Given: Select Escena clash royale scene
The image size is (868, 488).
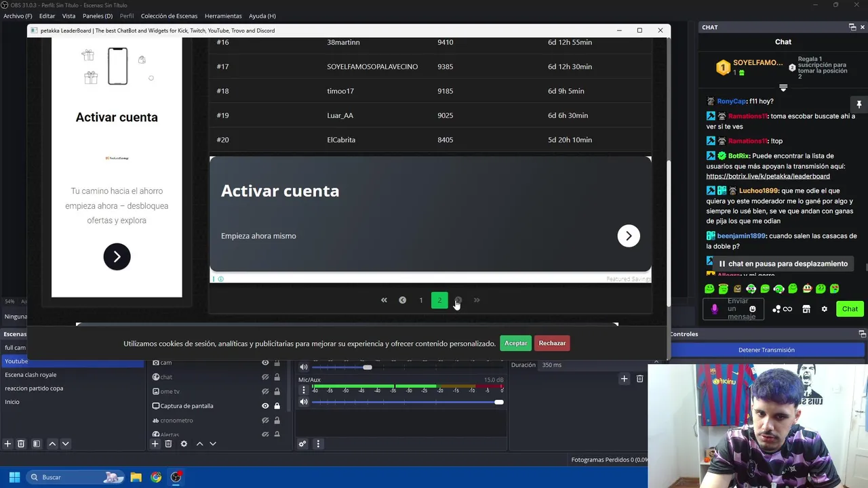Looking at the screenshot, I should [x=31, y=375].
